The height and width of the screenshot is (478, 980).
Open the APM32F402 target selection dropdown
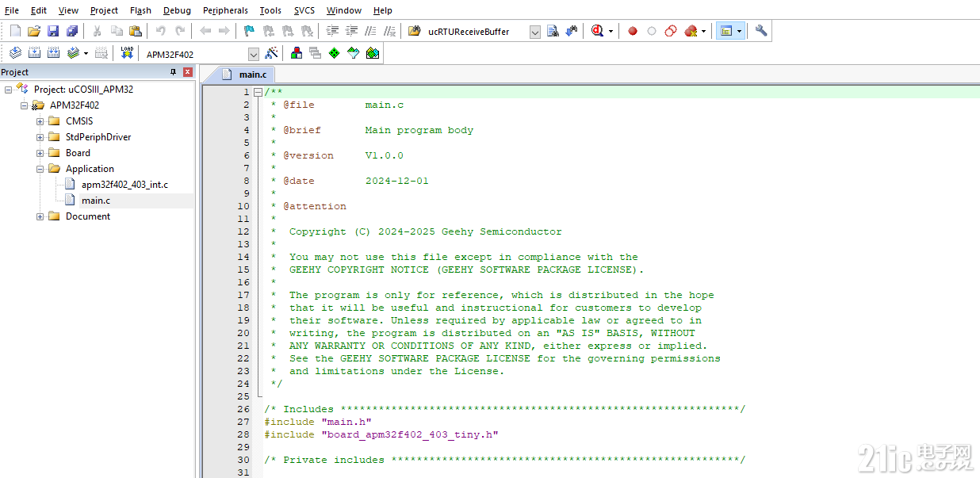254,54
